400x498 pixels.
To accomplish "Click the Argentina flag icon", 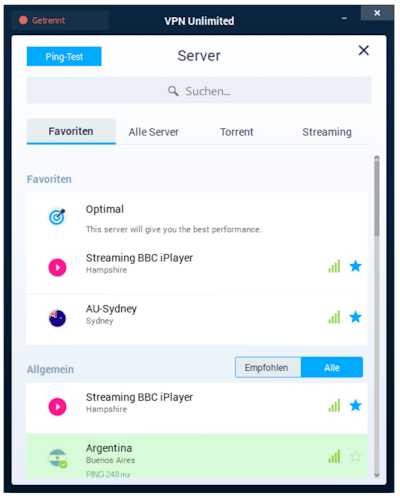I will (x=57, y=458).
